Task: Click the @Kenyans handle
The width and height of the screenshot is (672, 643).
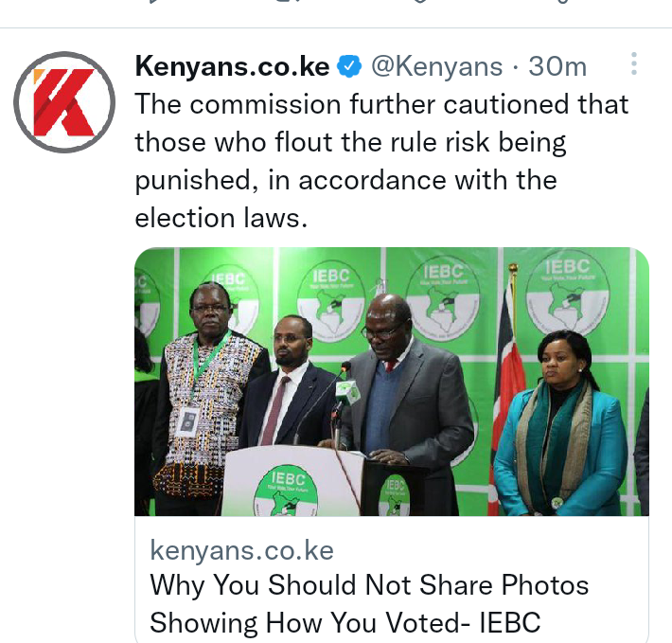Action: [436, 66]
